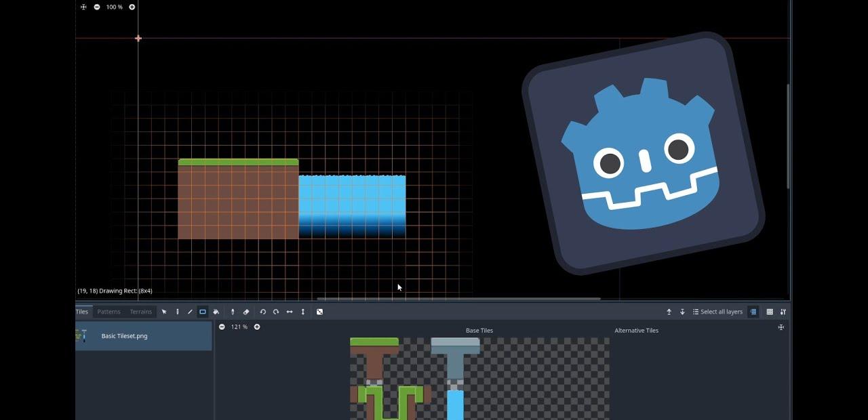Click the horizontal viewport scrollbar
The width and height of the screenshot is (868, 420).
(x=458, y=298)
